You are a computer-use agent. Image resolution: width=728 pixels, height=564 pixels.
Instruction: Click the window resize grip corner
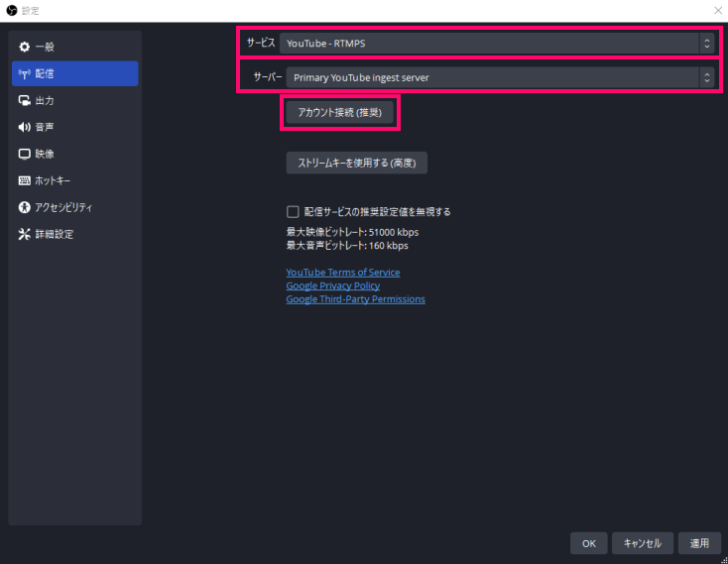(724, 560)
